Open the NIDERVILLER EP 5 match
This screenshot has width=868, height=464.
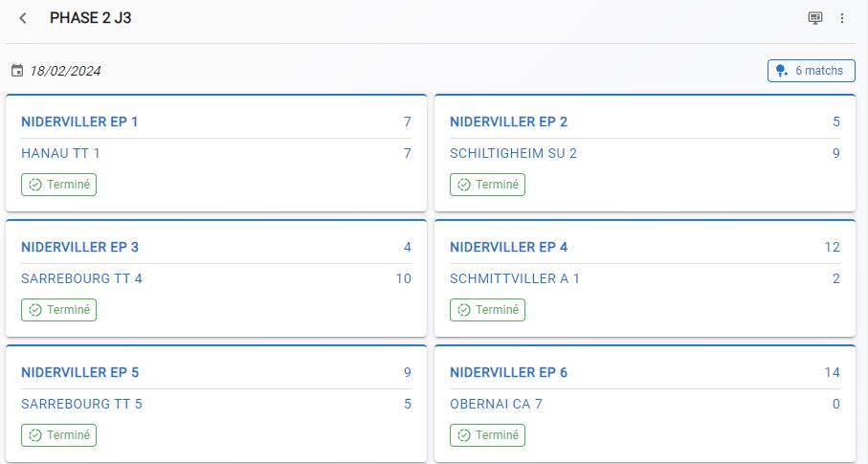[216, 403]
